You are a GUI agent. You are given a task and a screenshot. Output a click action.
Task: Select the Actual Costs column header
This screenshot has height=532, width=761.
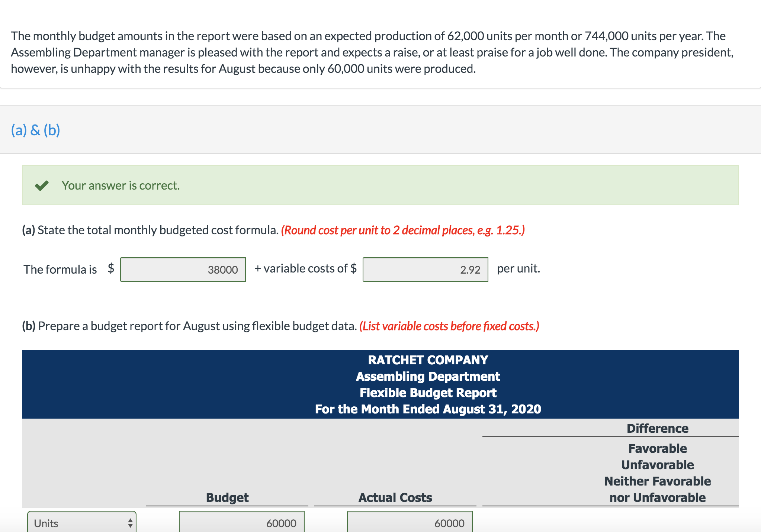(x=395, y=497)
